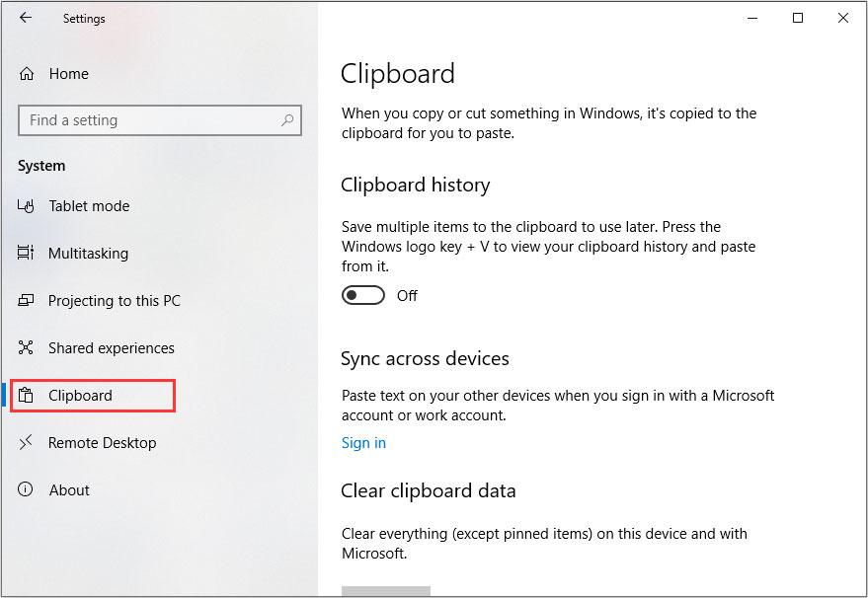
Task: Enable the Clipboard history toggle
Action: click(362, 294)
